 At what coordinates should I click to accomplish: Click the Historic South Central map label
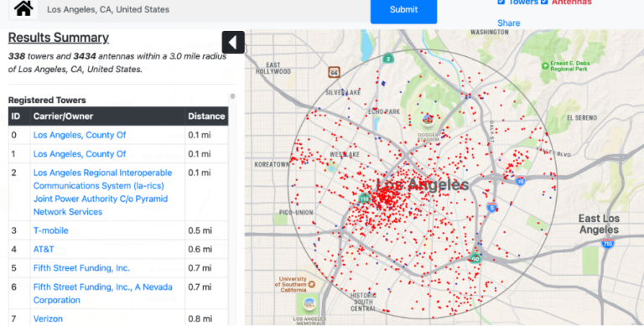pyautogui.click(x=363, y=302)
